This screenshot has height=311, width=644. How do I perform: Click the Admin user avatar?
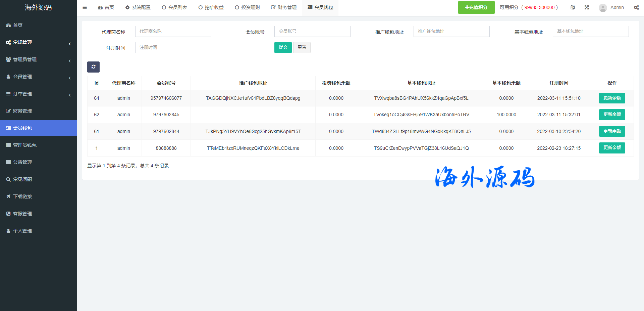click(603, 8)
